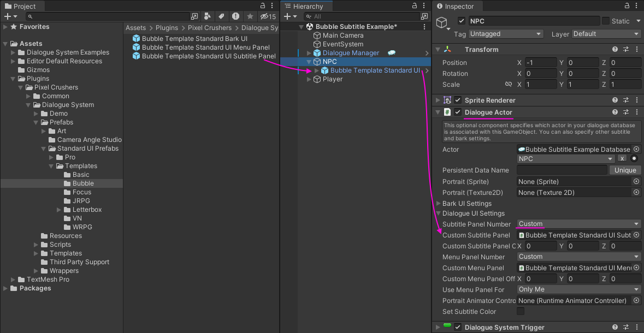Toggle Dialogue Actor enabled checkbox
This screenshot has height=333, width=644.
[x=458, y=112]
